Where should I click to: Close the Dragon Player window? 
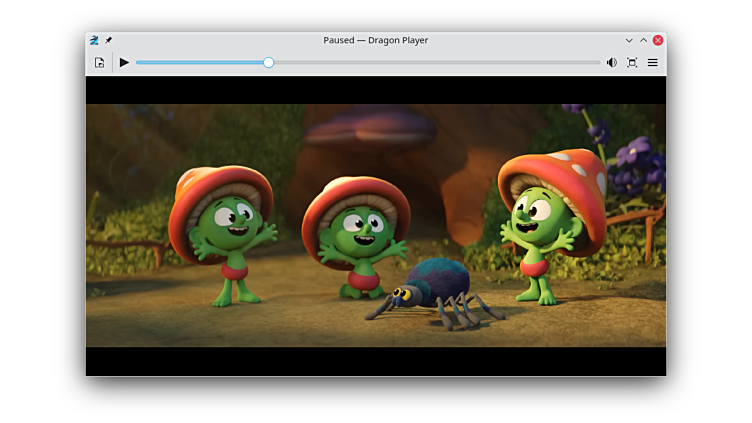[658, 40]
